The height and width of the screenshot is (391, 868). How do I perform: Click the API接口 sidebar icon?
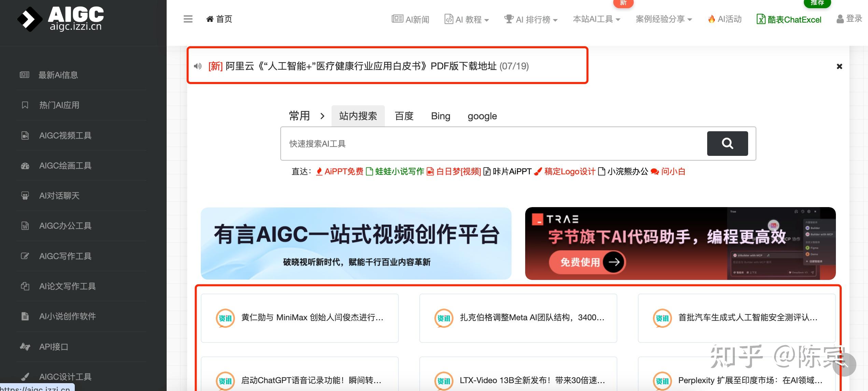[x=25, y=347]
